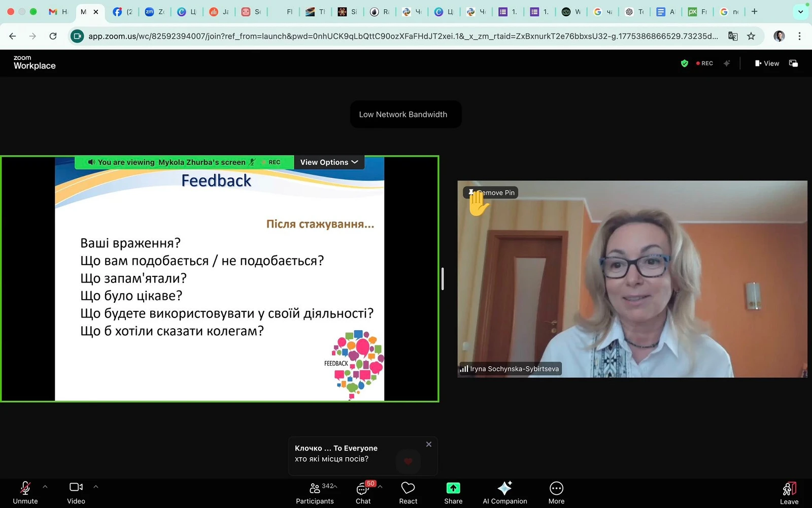Screen dimensions: 812x508
Task: Click the Leave meeting icon
Action: click(789, 493)
